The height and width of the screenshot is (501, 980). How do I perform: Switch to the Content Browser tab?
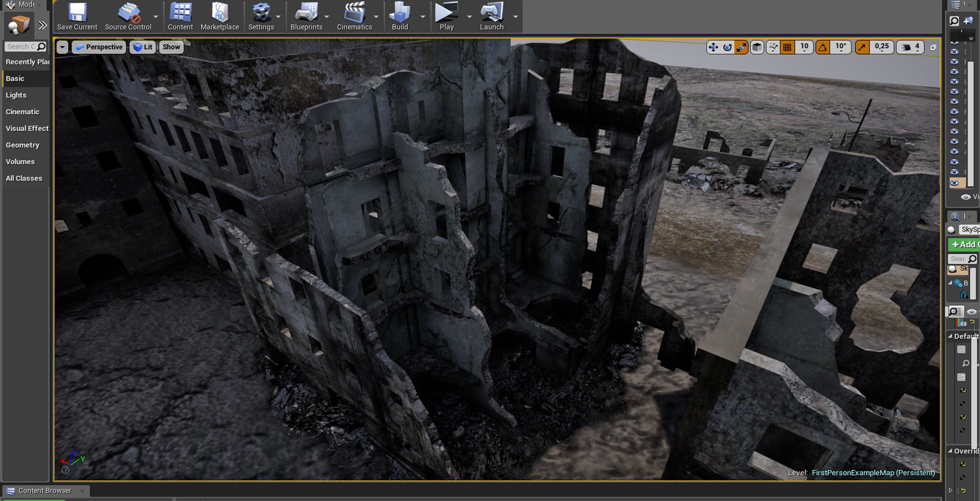(44, 490)
